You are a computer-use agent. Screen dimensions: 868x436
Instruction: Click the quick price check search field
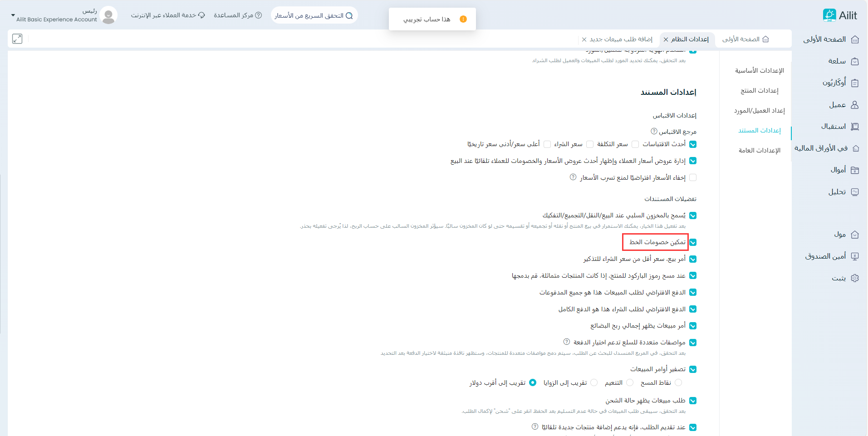tap(314, 15)
